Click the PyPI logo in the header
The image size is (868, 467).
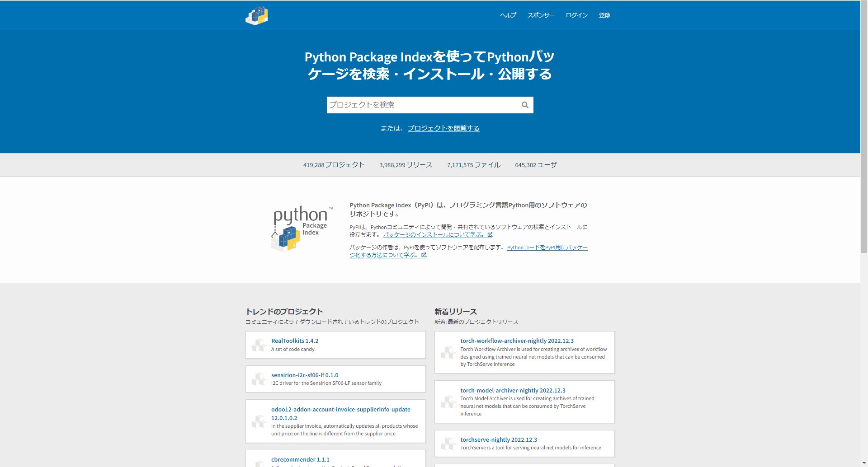[x=256, y=15]
